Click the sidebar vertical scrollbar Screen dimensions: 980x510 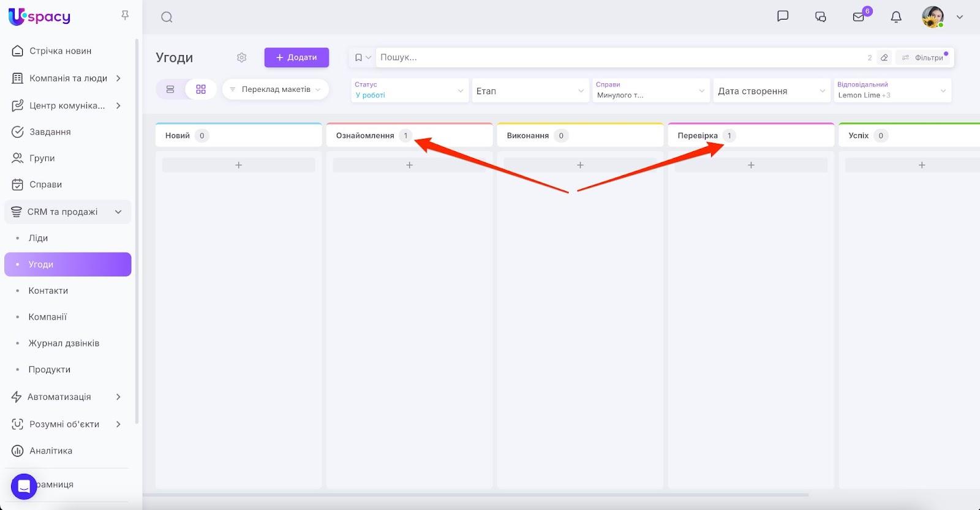(137, 231)
